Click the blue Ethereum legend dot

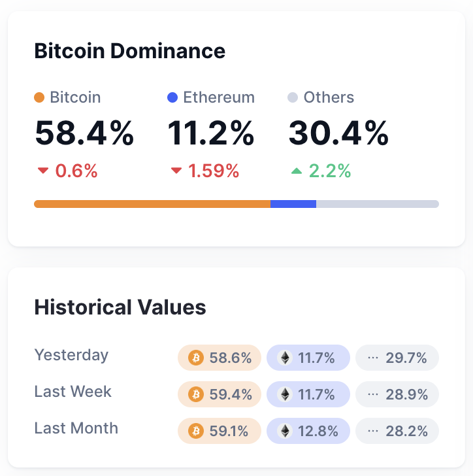pos(172,98)
